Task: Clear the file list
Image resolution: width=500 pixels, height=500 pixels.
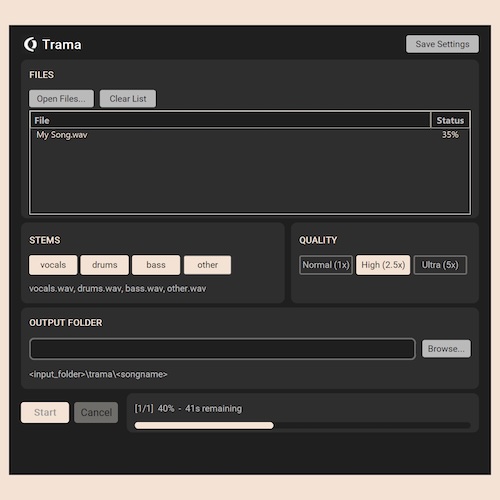Action: [x=128, y=99]
